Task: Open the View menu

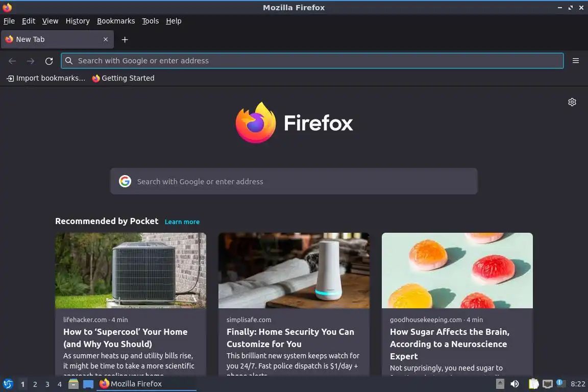Action: pyautogui.click(x=50, y=21)
